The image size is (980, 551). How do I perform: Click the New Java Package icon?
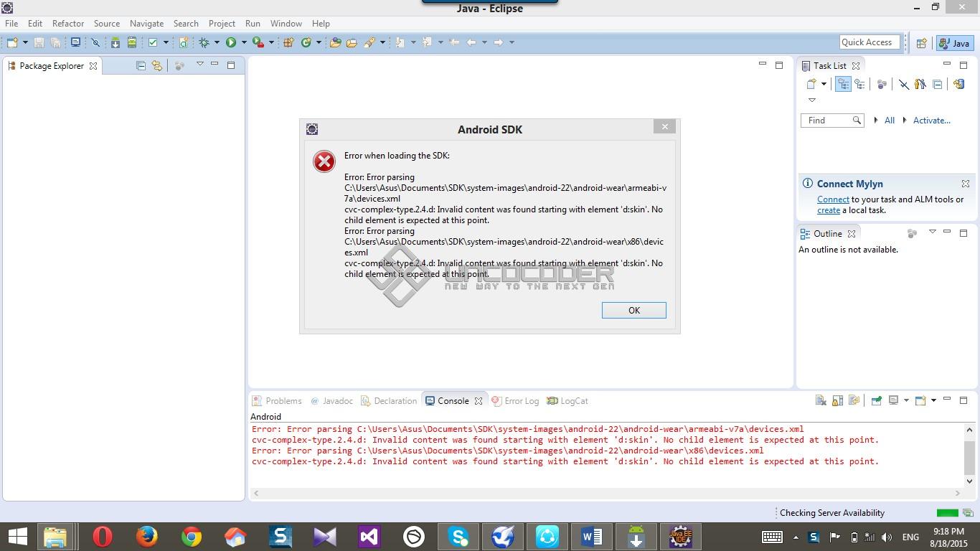pyautogui.click(x=288, y=42)
